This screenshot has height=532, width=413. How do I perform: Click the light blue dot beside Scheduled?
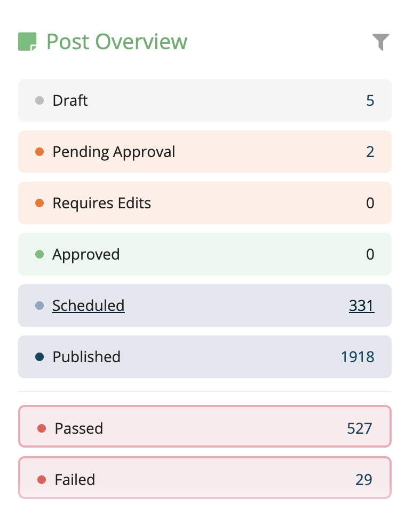(39, 305)
